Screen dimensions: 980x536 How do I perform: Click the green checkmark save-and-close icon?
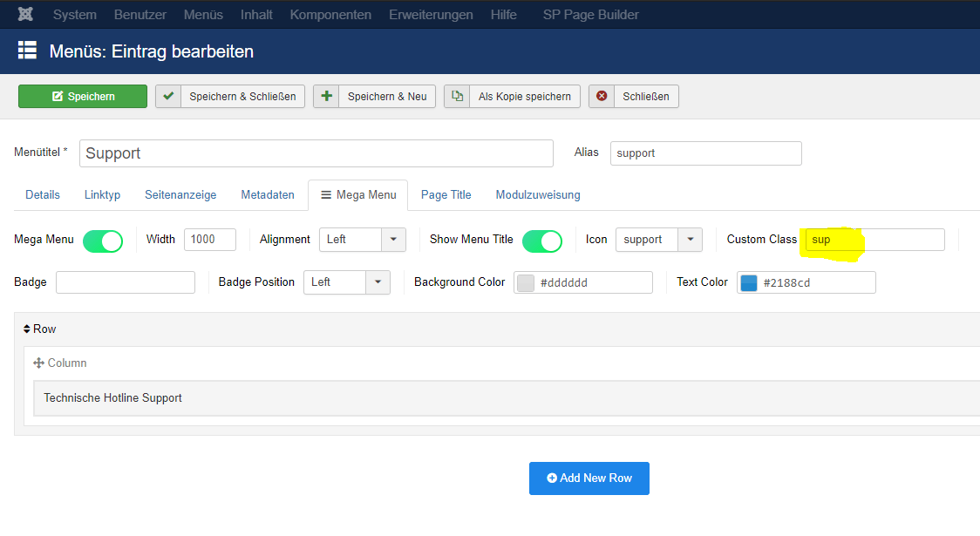tap(168, 96)
